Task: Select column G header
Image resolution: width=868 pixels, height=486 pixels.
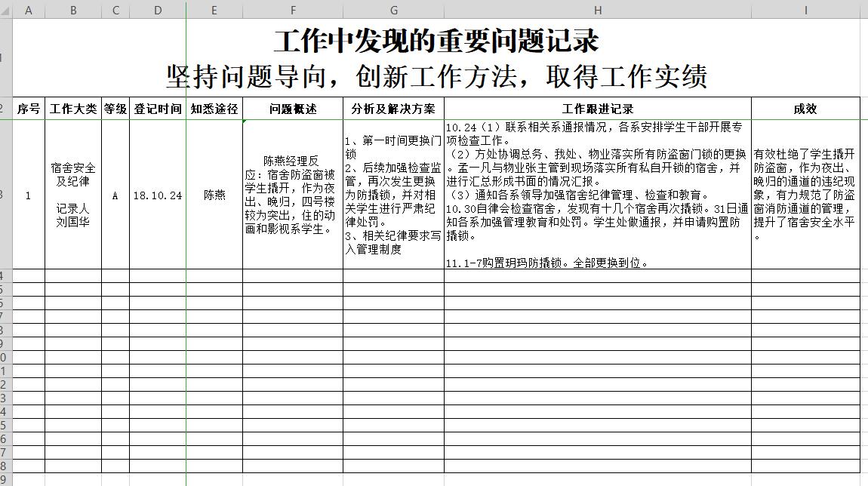Action: click(x=393, y=10)
